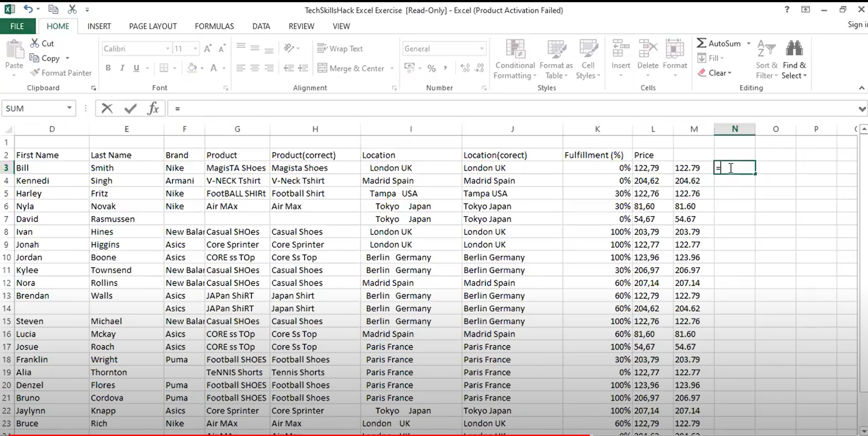This screenshot has width=868, height=436.
Task: Click AutoSum
Action: click(719, 43)
